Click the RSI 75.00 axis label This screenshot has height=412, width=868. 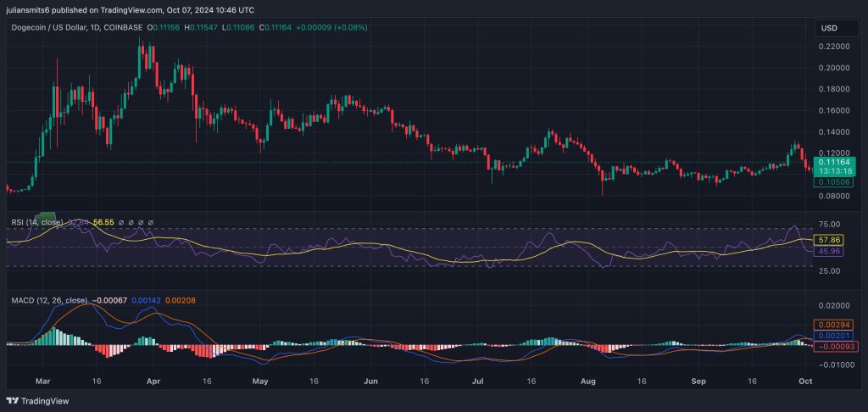(830, 225)
